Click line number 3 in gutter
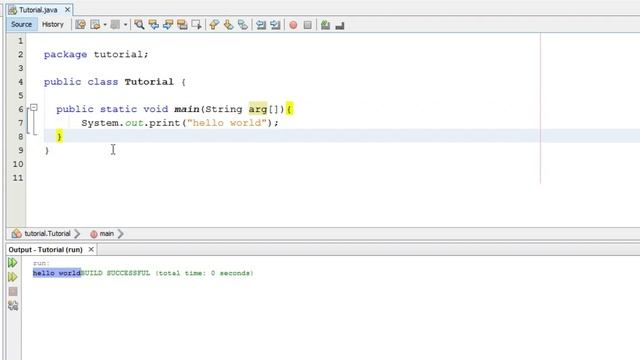This screenshot has width=640, height=360. pos(20,68)
